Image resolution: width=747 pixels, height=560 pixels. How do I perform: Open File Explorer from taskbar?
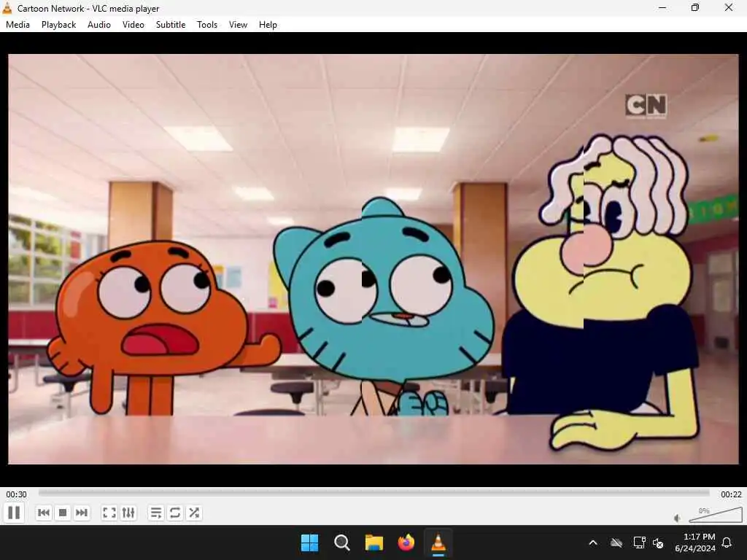(x=374, y=542)
